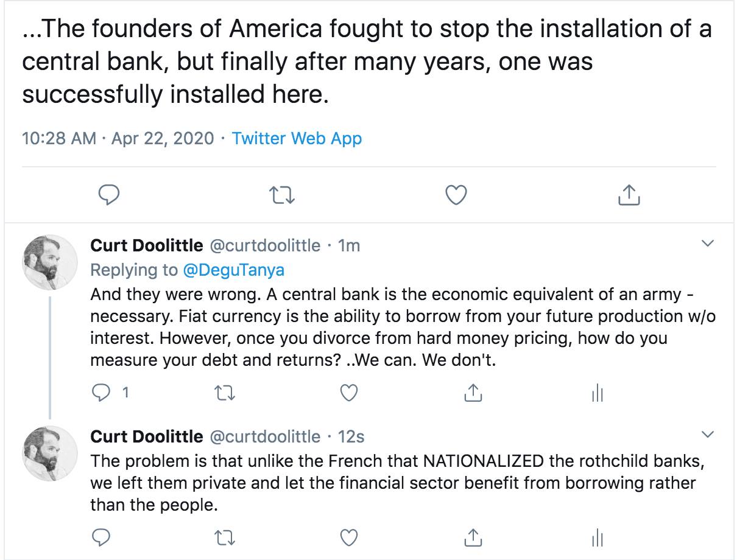View analytics for Curt's first reply

point(597,393)
